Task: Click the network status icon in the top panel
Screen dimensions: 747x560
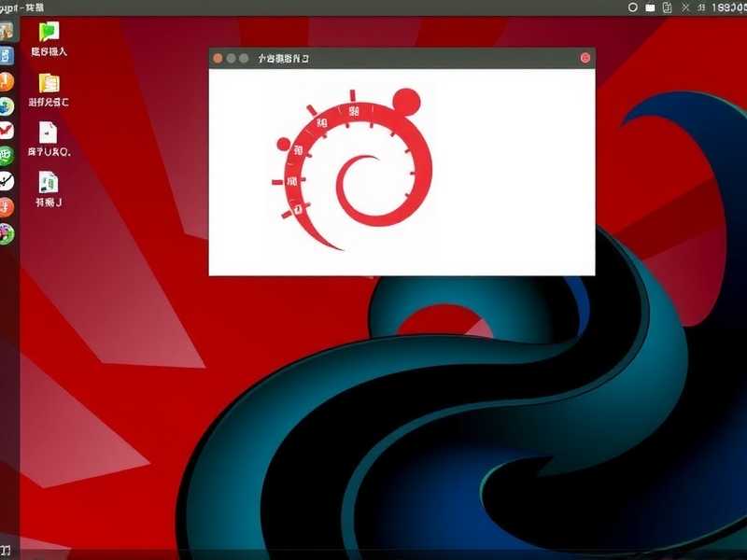Action: [x=686, y=9]
